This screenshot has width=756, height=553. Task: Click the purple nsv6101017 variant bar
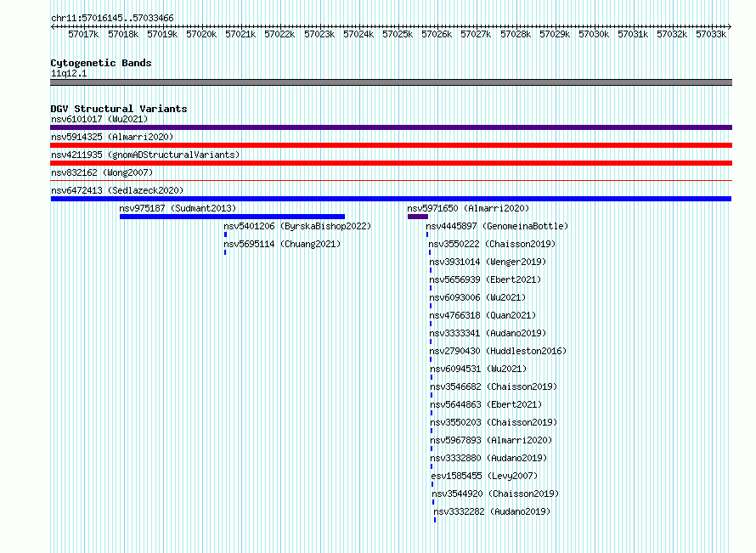click(391, 127)
